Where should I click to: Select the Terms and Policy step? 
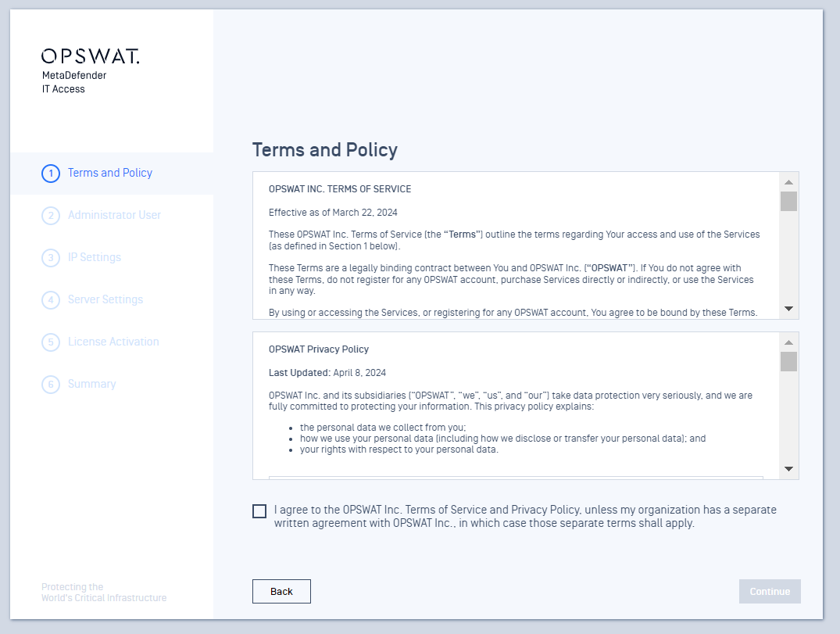coord(110,173)
